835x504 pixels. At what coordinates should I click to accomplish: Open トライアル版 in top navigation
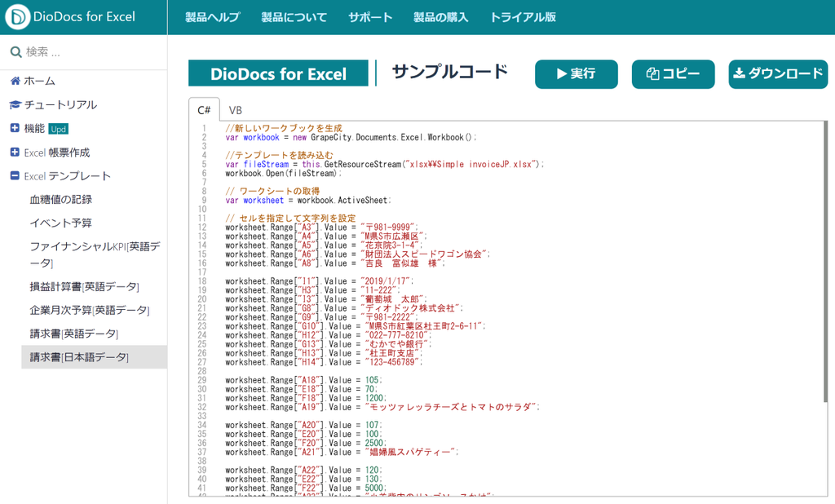[x=523, y=17]
